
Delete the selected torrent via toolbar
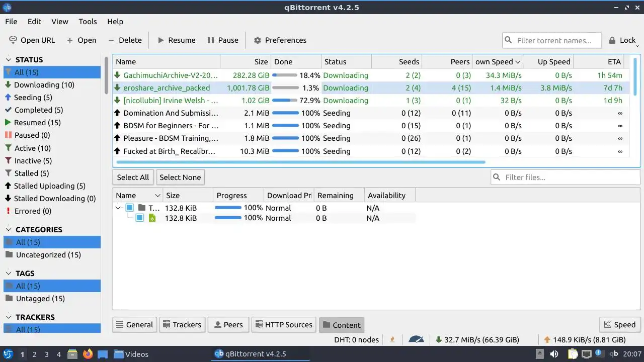click(x=125, y=40)
